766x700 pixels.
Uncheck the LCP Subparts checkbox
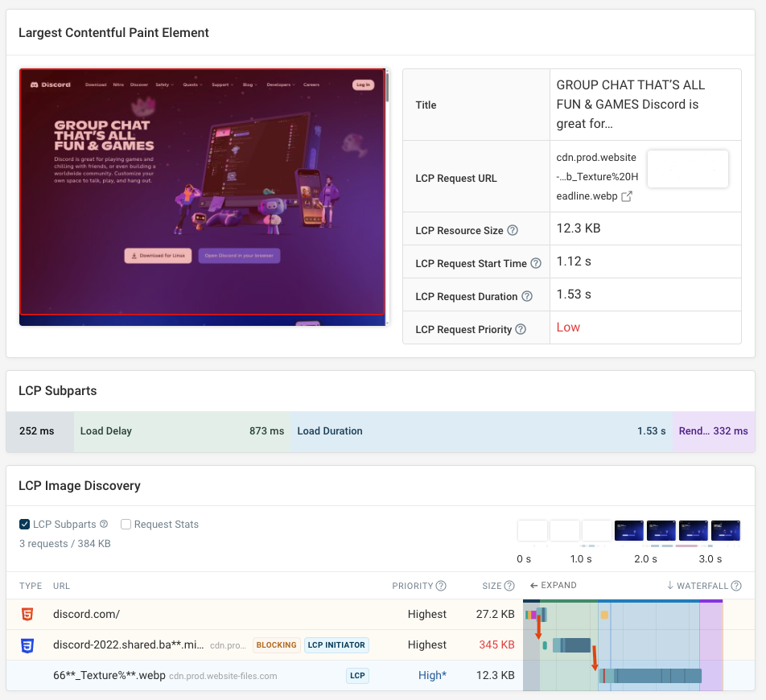click(24, 524)
